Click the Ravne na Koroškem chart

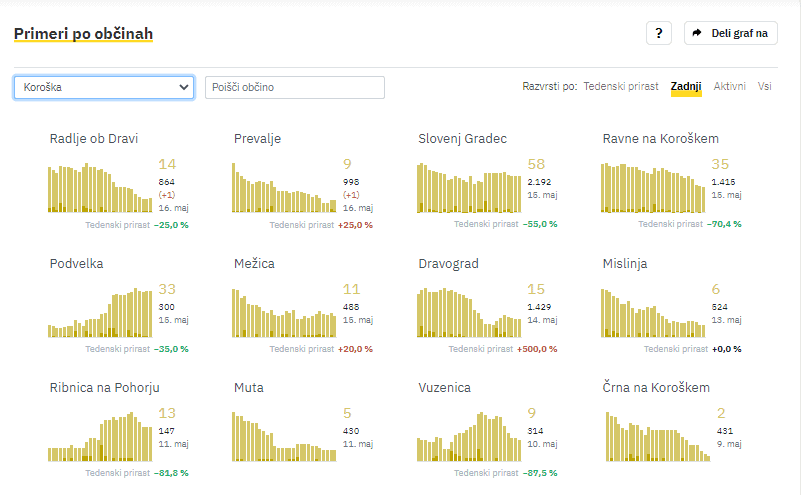(x=653, y=188)
